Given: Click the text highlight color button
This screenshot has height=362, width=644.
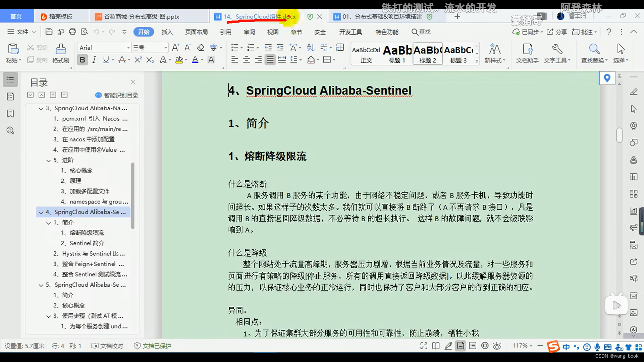Looking at the screenshot, I should coord(179,60).
